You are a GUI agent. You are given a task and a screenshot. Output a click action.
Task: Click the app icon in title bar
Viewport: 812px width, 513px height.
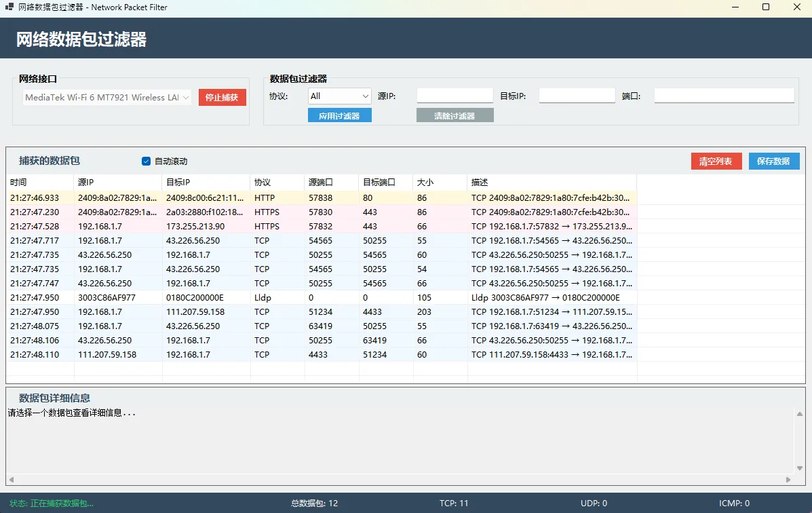tap(9, 7)
